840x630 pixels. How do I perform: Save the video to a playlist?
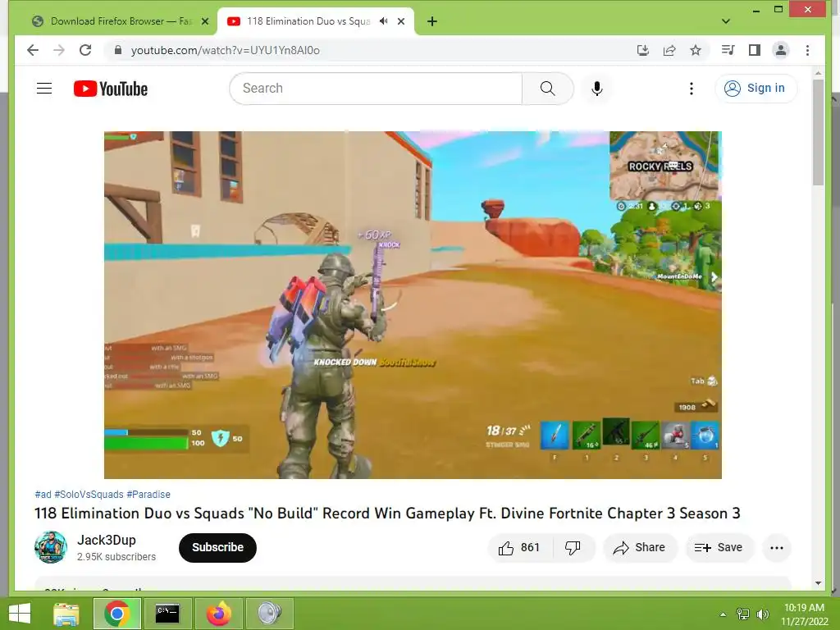click(x=719, y=547)
